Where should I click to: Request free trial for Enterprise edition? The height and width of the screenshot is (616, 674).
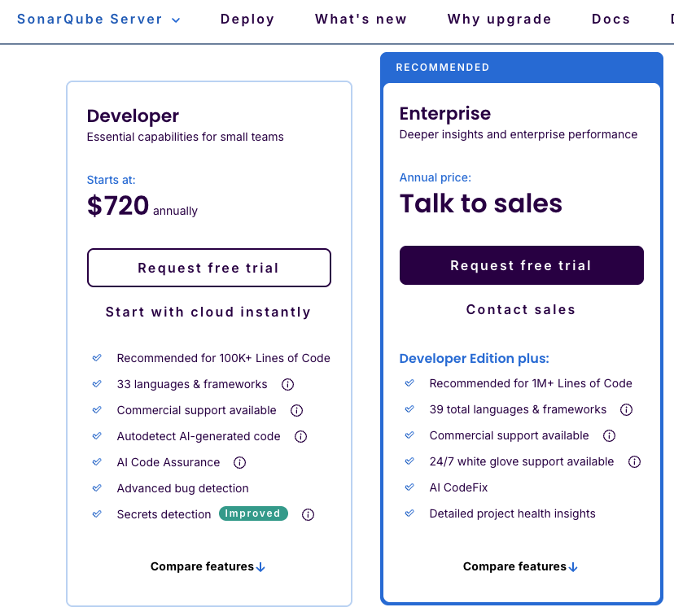point(521,265)
